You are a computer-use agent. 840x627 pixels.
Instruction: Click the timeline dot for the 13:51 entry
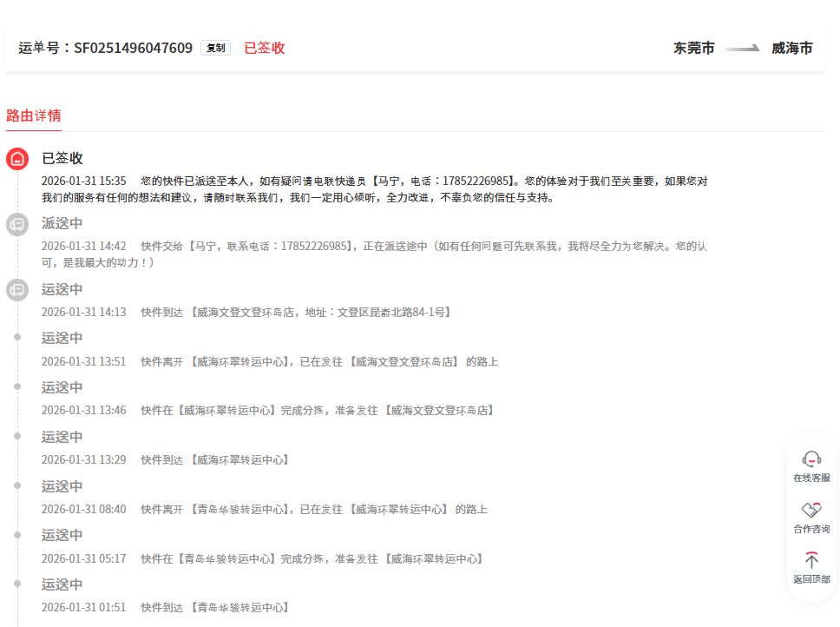(x=17, y=338)
